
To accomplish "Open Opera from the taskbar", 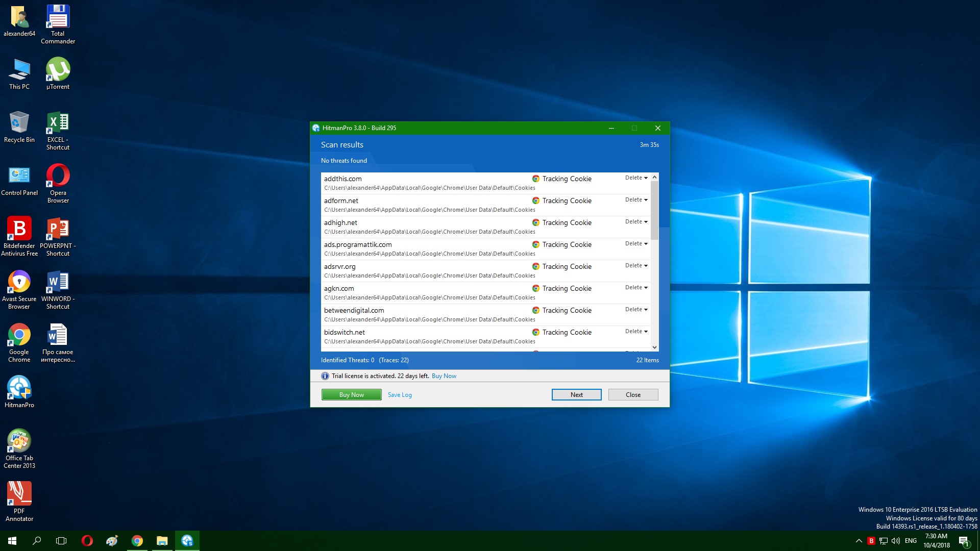I will pos(87,541).
